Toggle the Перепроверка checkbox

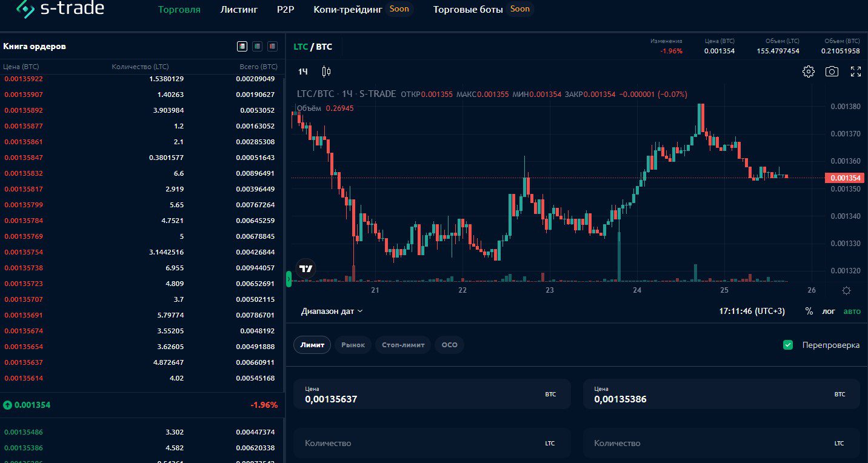click(x=788, y=345)
